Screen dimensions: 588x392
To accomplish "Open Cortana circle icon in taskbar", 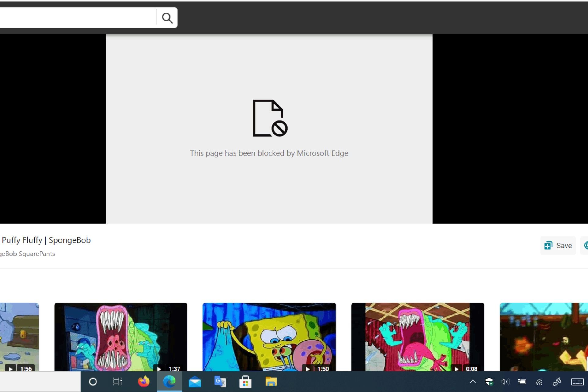I will 93,382.
